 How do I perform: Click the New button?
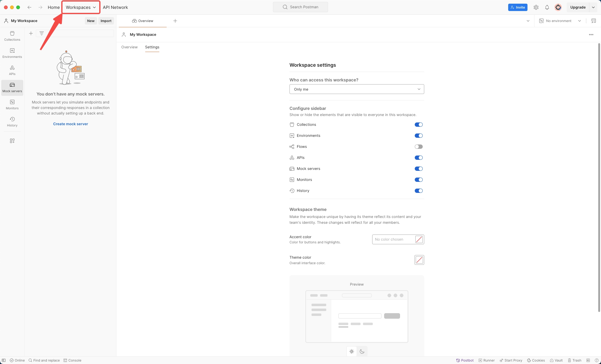coord(91,21)
